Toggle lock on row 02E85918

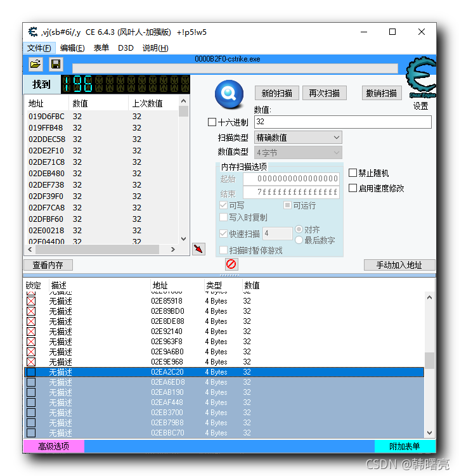(31, 301)
